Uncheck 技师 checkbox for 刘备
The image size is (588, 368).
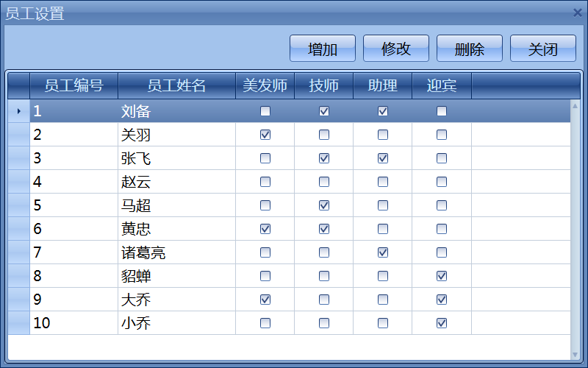coord(324,111)
